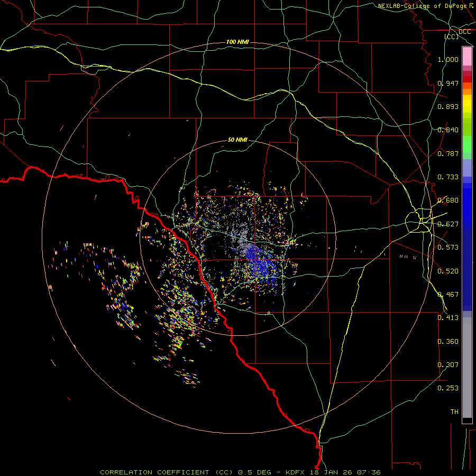
Task: Select the 50 NMI range ring label
Action: pos(237,140)
